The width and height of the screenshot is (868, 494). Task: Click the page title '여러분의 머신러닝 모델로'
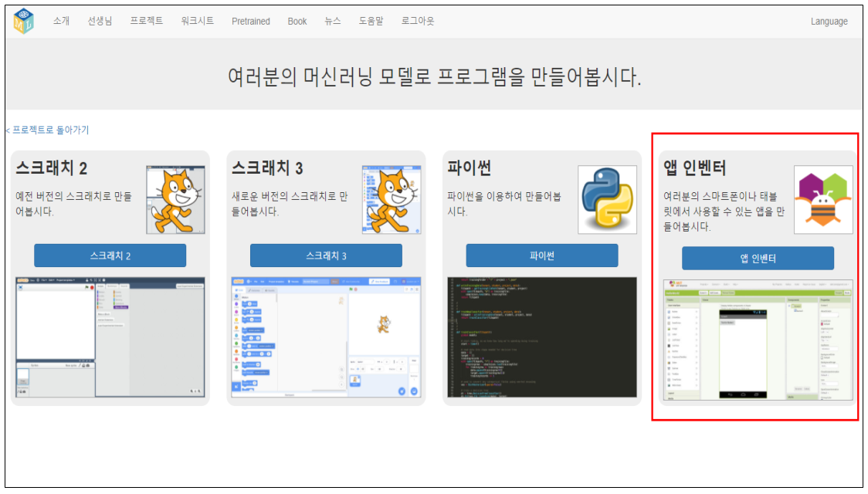tap(434, 77)
